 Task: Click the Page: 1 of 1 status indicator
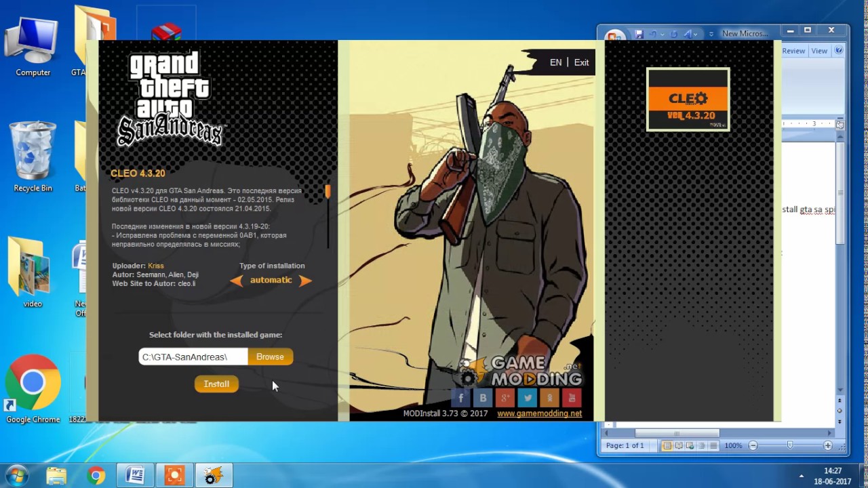pyautogui.click(x=625, y=446)
